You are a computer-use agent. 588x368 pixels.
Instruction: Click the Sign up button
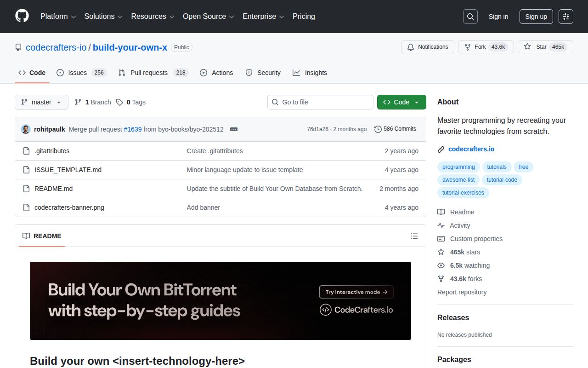536,17
